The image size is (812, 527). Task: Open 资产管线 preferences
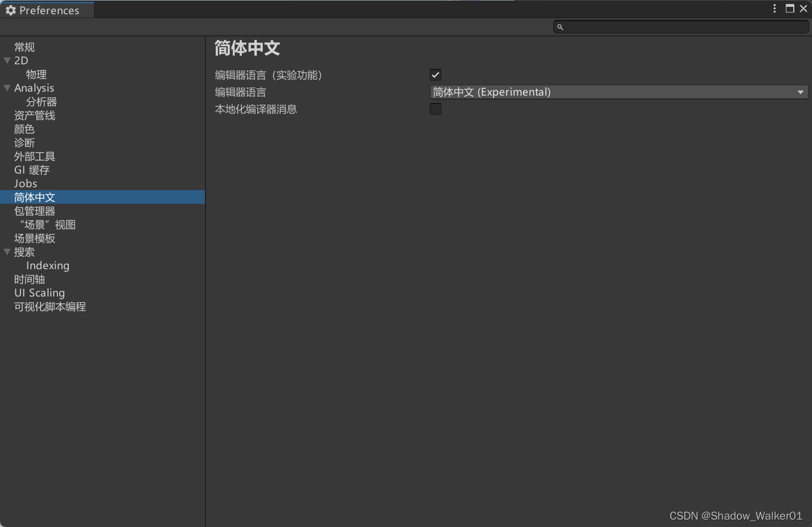pyautogui.click(x=34, y=115)
